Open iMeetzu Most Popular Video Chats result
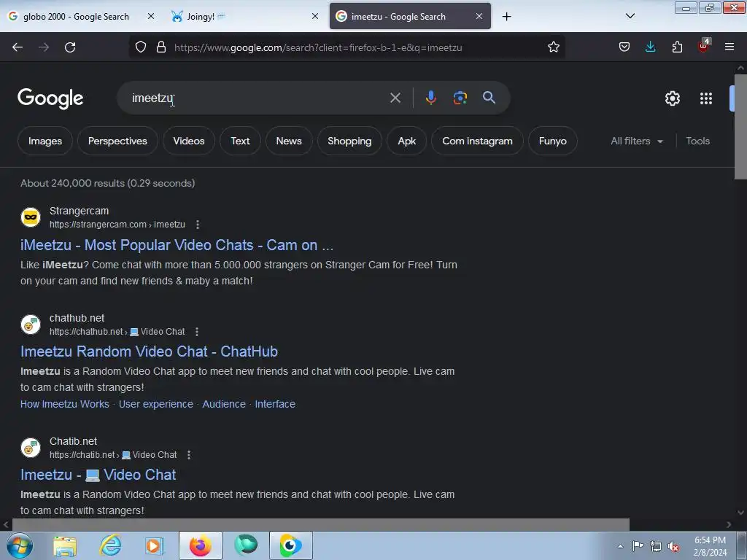The width and height of the screenshot is (747, 560). (x=177, y=245)
